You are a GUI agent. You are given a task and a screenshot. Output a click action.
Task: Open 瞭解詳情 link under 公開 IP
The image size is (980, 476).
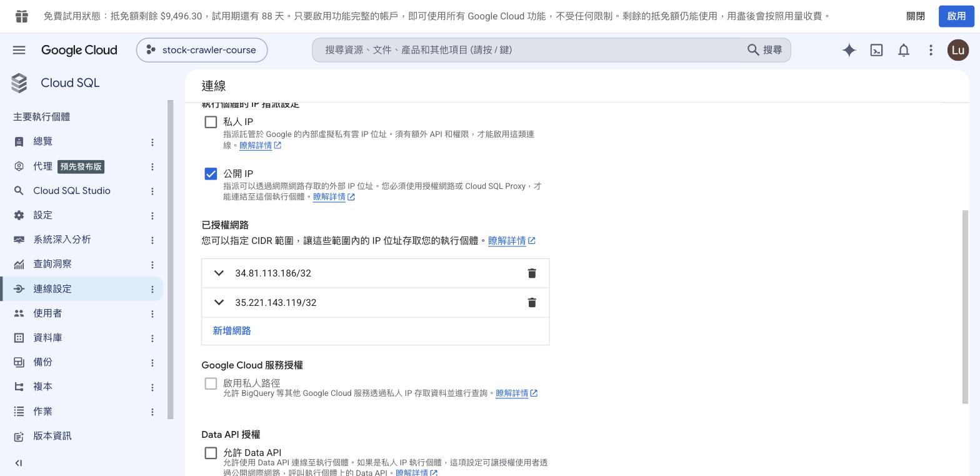coord(334,197)
